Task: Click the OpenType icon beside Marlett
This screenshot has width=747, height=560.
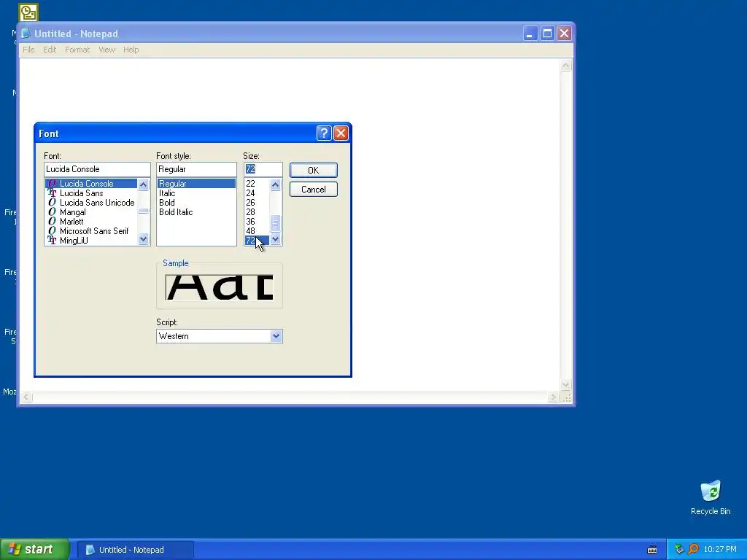Action: tap(52, 222)
